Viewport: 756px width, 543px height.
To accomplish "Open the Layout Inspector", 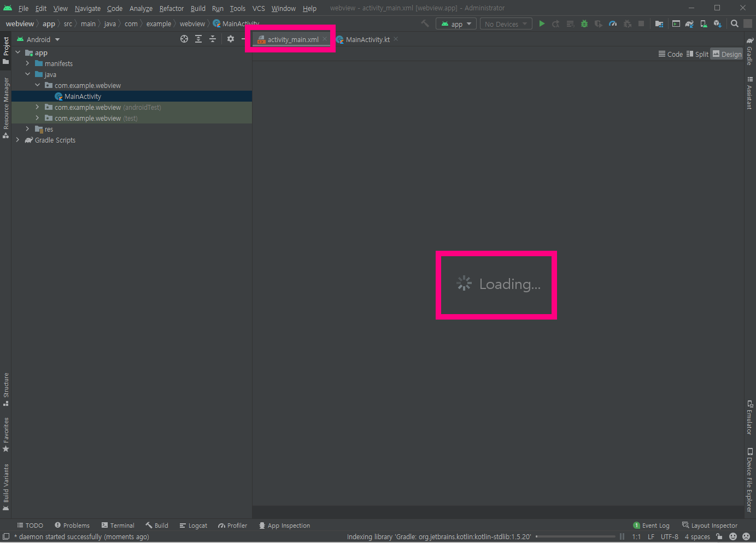I will point(710,526).
